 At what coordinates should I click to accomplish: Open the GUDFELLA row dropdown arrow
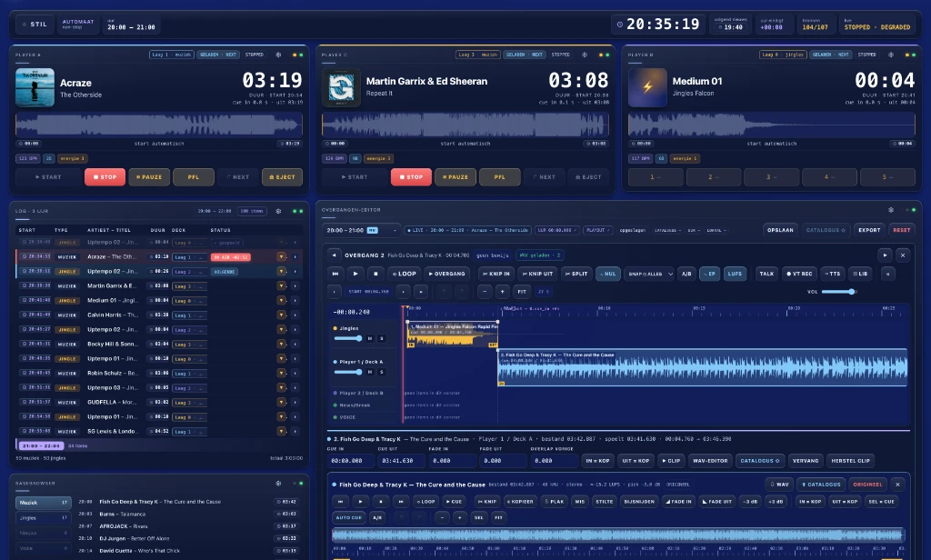coord(282,402)
